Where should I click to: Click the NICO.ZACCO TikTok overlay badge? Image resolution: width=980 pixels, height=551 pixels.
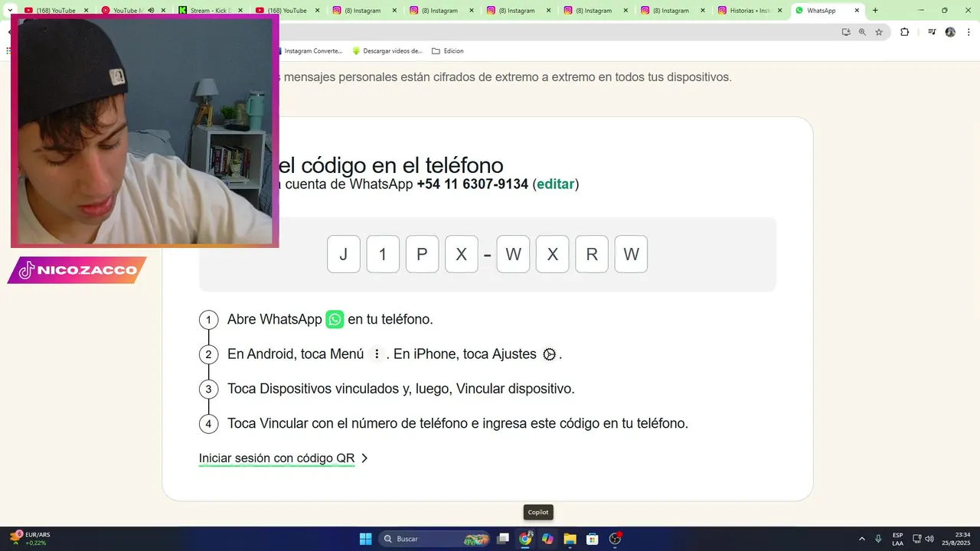[x=77, y=270]
